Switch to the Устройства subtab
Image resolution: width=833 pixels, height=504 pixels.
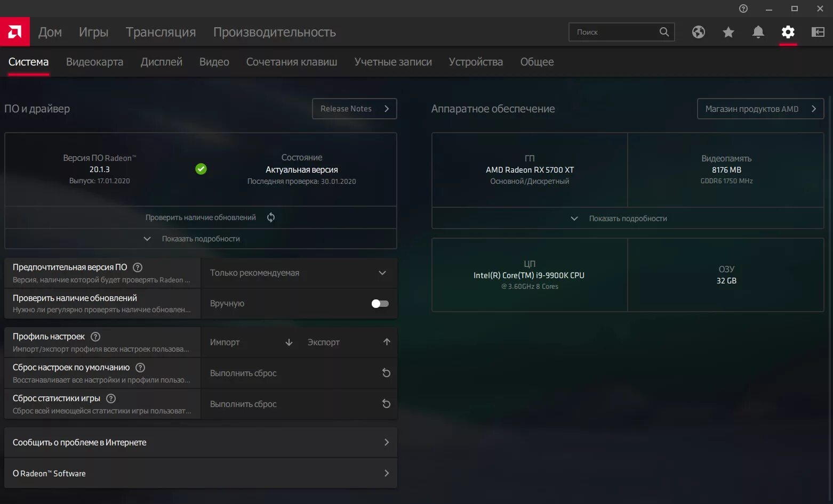476,62
